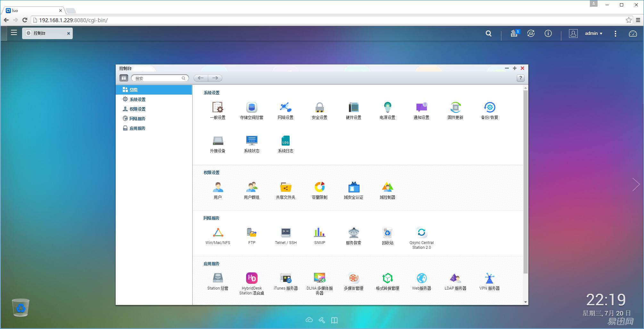Open 硬件设置 hardware settings

tap(354, 111)
